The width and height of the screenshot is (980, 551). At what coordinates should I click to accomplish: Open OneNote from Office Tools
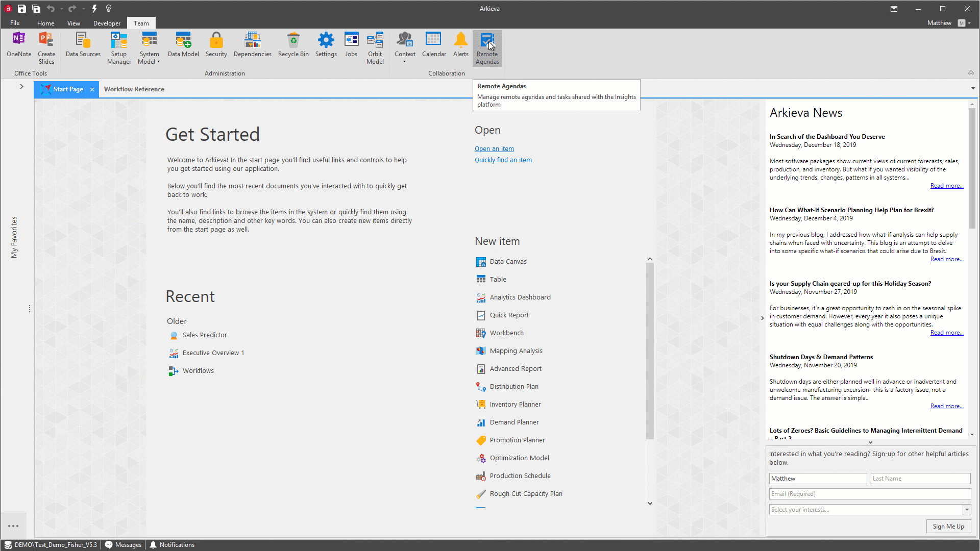tap(19, 44)
